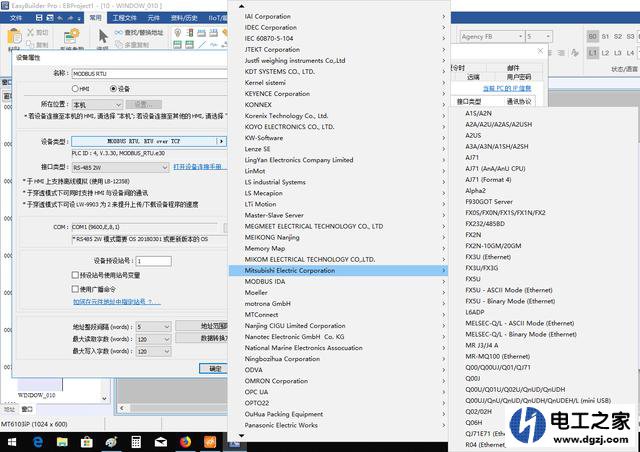Switch to 窗口 bottom panel tab
This screenshot has width=640, height=452.
(x=27, y=409)
